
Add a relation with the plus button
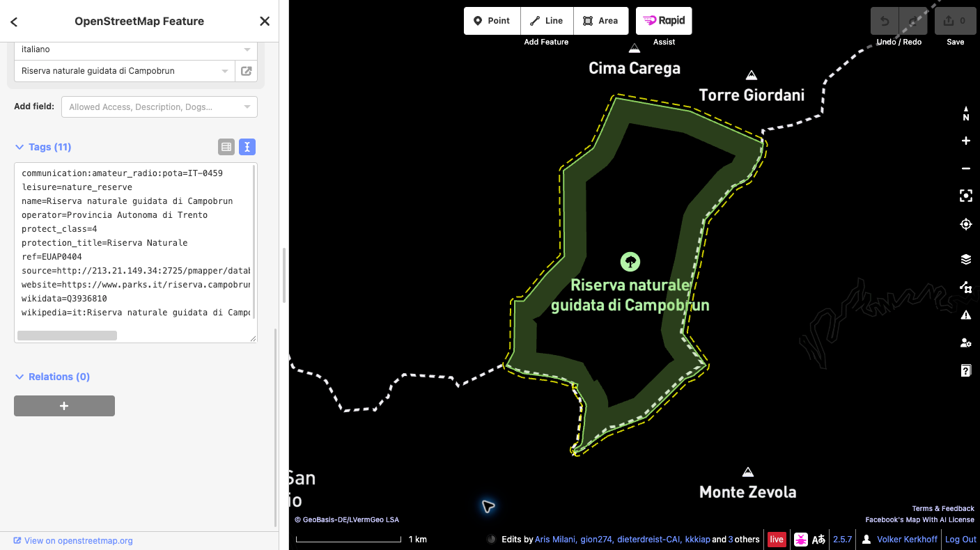(x=64, y=406)
